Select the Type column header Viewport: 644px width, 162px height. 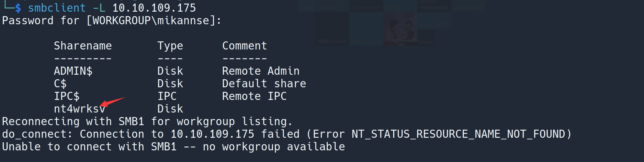[x=170, y=46]
